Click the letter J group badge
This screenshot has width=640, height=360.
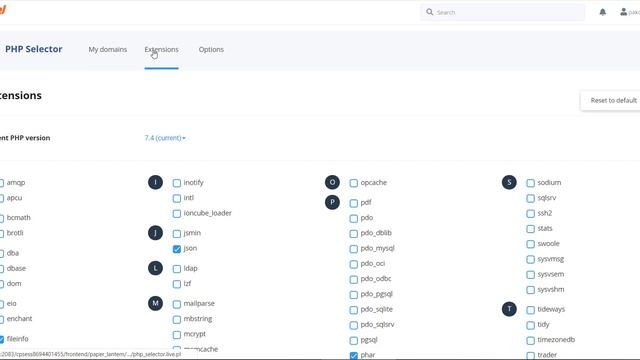click(x=155, y=233)
